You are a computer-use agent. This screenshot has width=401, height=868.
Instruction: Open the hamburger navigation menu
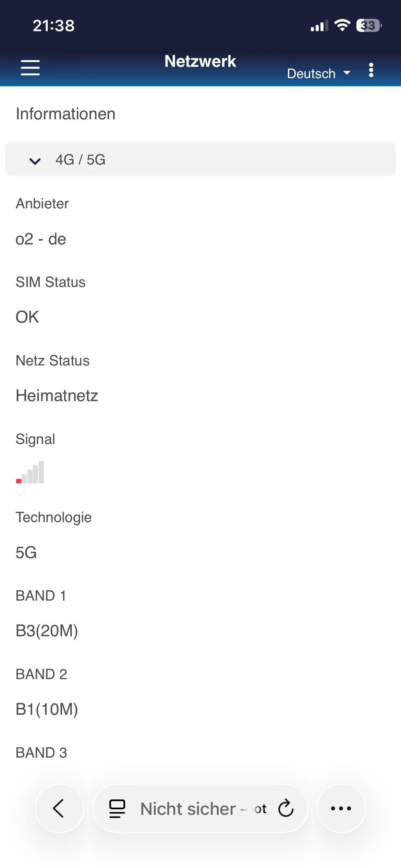(x=30, y=68)
